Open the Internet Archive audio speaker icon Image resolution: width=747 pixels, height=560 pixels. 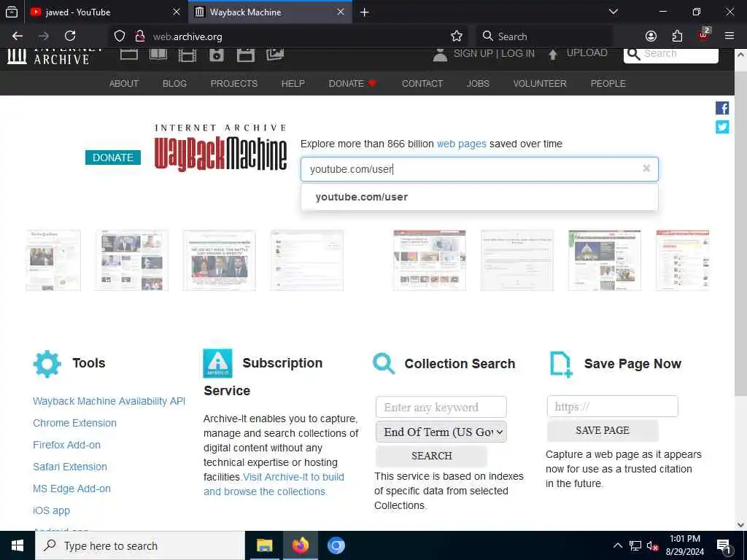click(216, 55)
